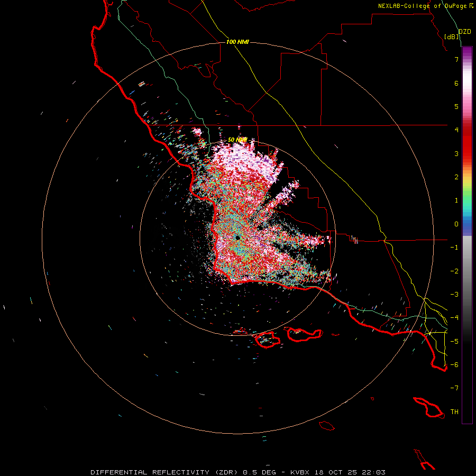The width and height of the screenshot is (476, 476).
Task: Click the "-6" tick label on the color scale
Action: point(454,365)
